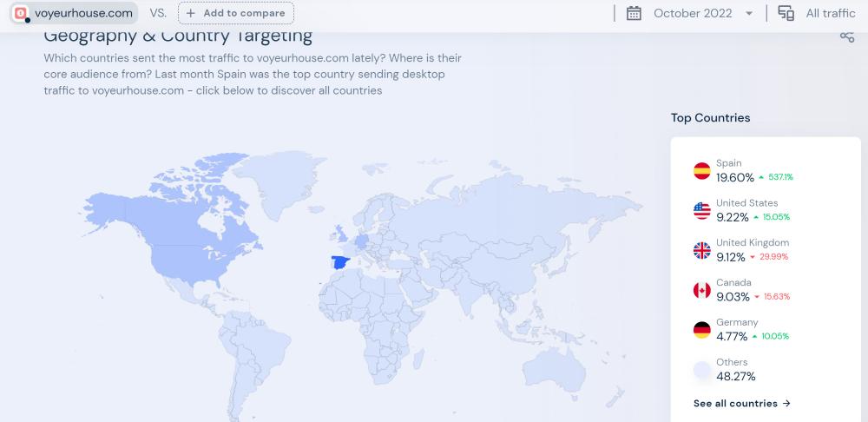Click the voyeurhouse.com site favicon
868x422 pixels.
coord(20,13)
